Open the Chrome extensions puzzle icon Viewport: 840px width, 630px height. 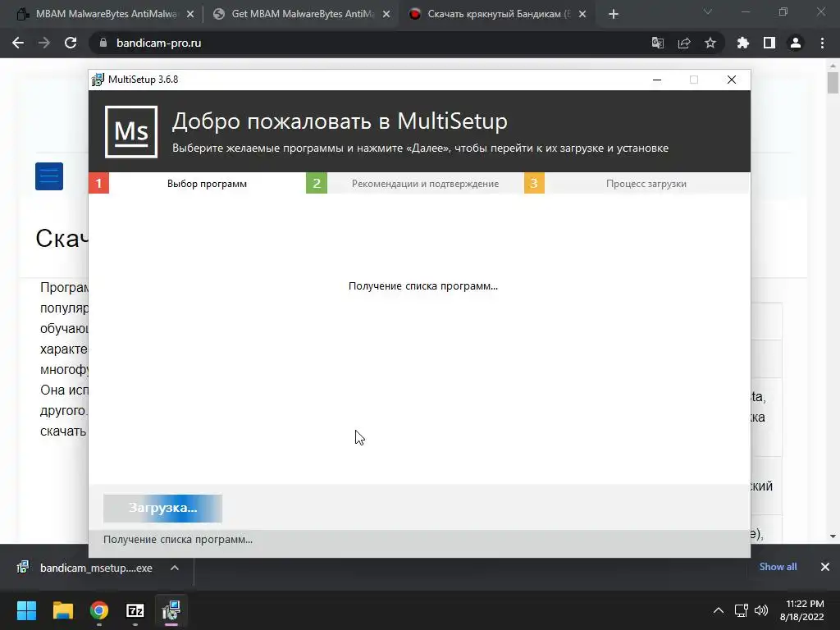coord(742,43)
